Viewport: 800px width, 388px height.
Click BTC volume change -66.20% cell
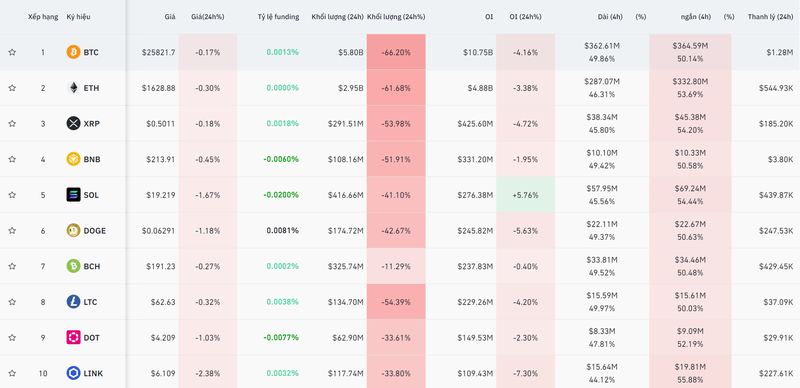coord(396,52)
